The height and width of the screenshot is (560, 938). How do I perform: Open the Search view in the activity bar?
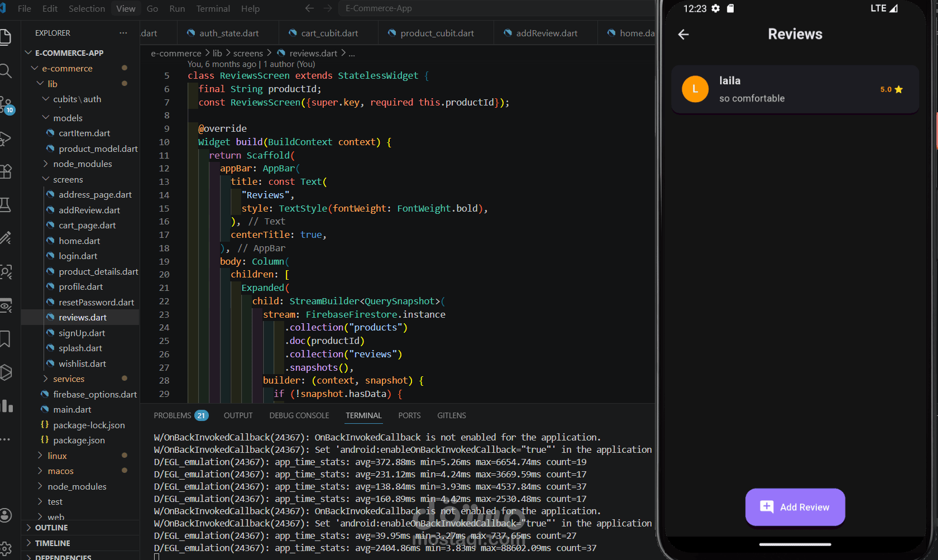click(4, 70)
